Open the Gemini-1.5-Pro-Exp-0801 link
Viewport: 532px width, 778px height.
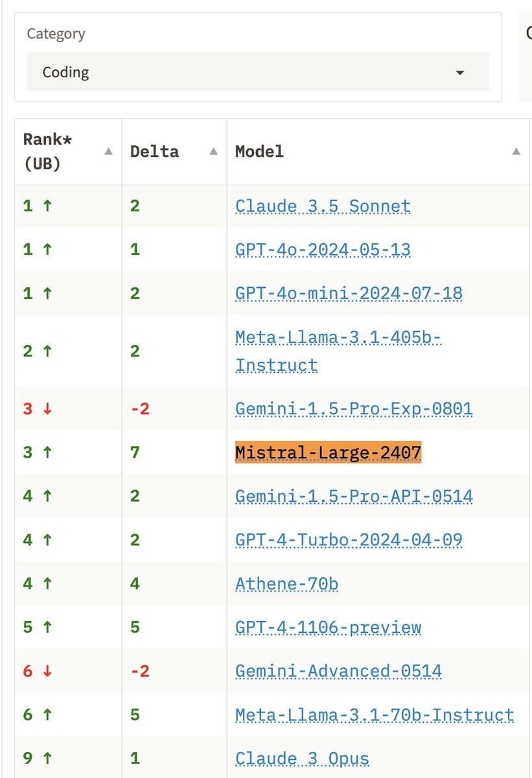pyautogui.click(x=354, y=409)
